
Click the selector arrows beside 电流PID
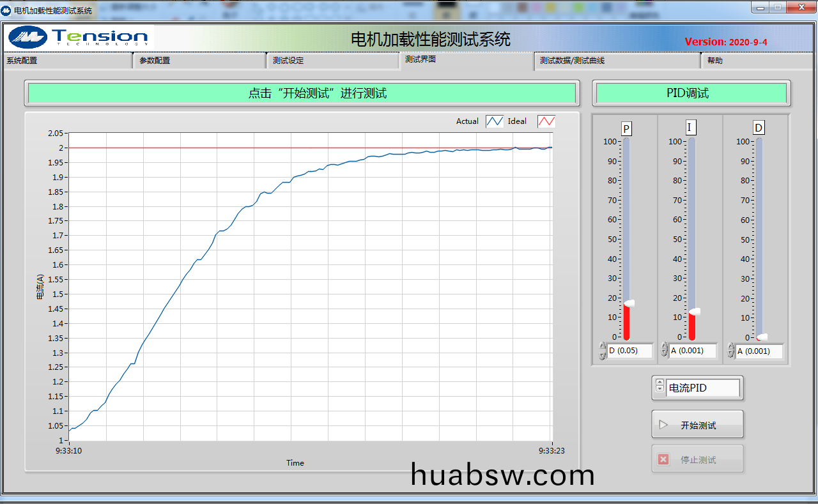tap(660, 385)
